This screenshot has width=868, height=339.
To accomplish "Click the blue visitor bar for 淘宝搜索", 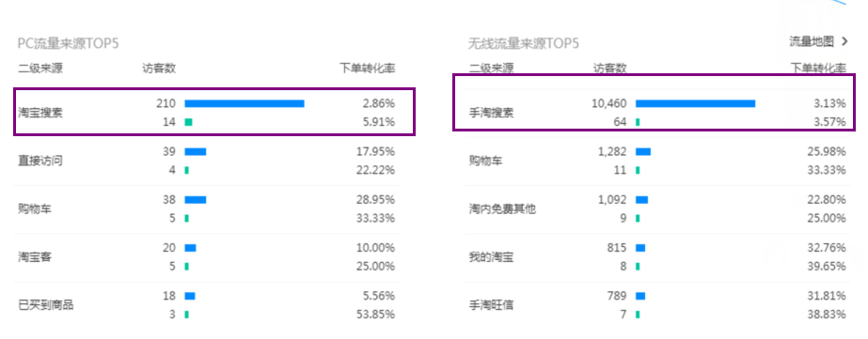I will [x=245, y=103].
